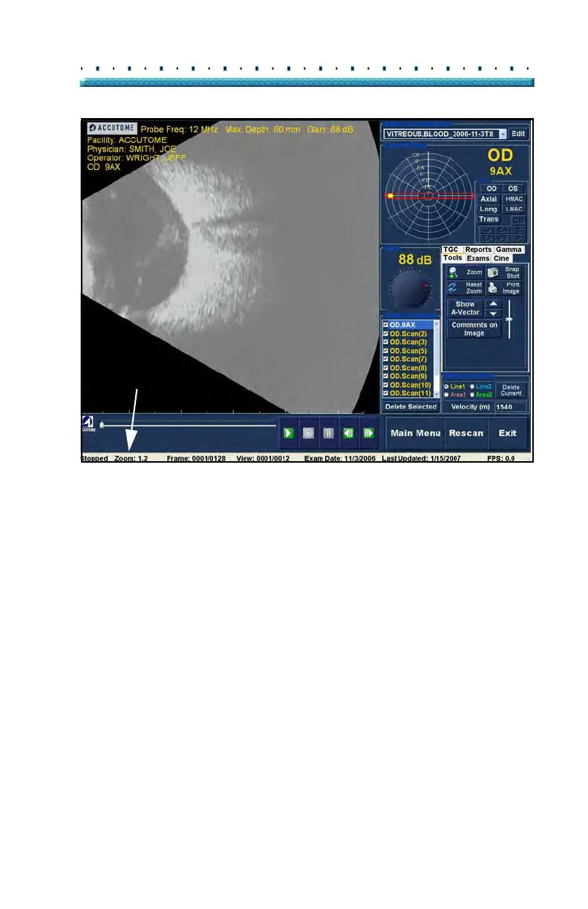Choose Axial scan orientation
Image resolution: width=588 pixels, height=909 pixels.
pyautogui.click(x=489, y=199)
